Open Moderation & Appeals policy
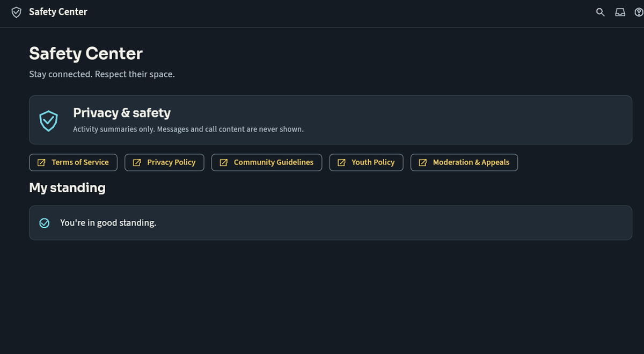This screenshot has height=354, width=644. pyautogui.click(x=464, y=162)
